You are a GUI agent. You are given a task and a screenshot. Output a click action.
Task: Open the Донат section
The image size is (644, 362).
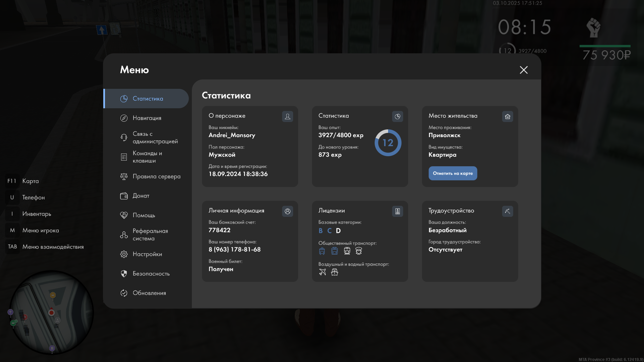pos(141,196)
